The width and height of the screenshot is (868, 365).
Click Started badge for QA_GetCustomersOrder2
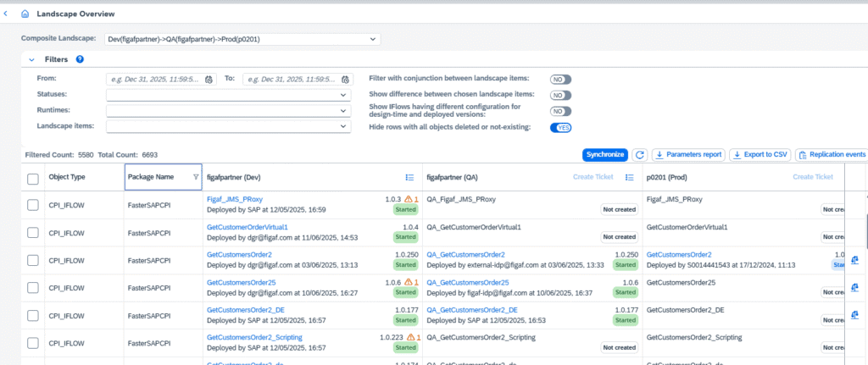pyautogui.click(x=626, y=264)
